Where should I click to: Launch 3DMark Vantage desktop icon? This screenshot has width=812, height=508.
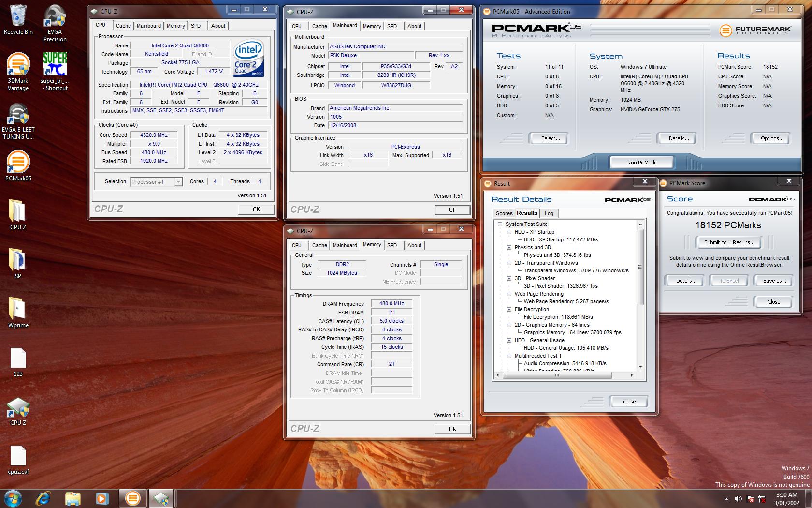pyautogui.click(x=18, y=71)
